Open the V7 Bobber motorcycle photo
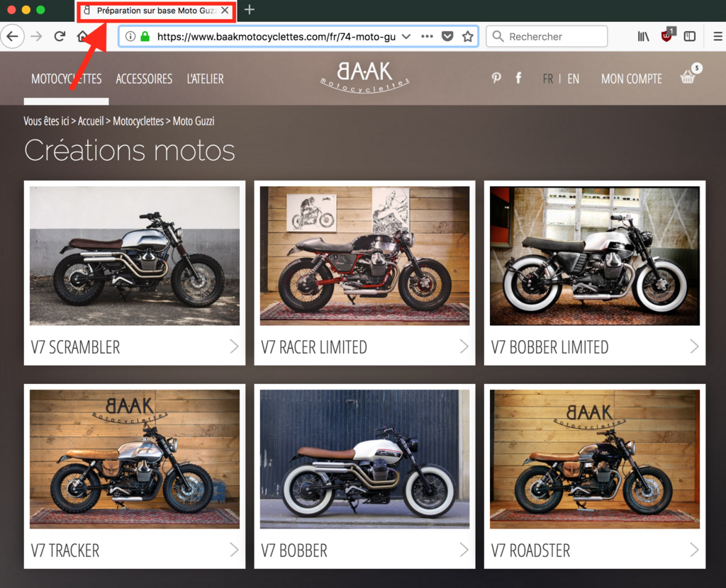Image resolution: width=726 pixels, height=588 pixels. [x=364, y=459]
